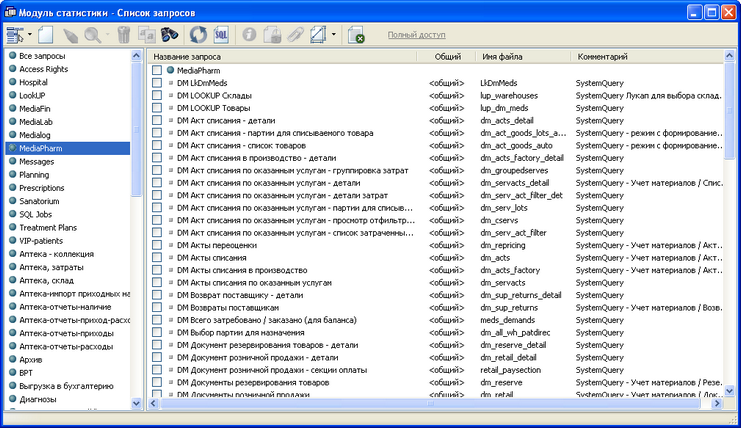
Task: Click the paperclip attachment icon
Action: point(295,34)
